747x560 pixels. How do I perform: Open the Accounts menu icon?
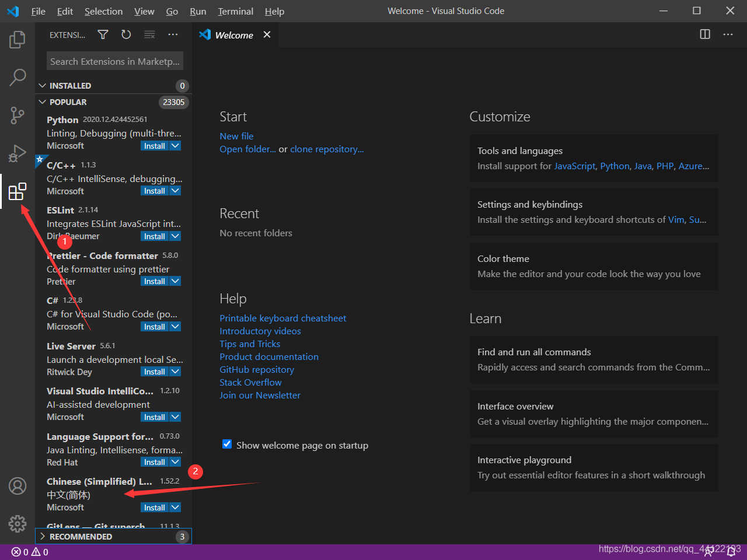18,486
